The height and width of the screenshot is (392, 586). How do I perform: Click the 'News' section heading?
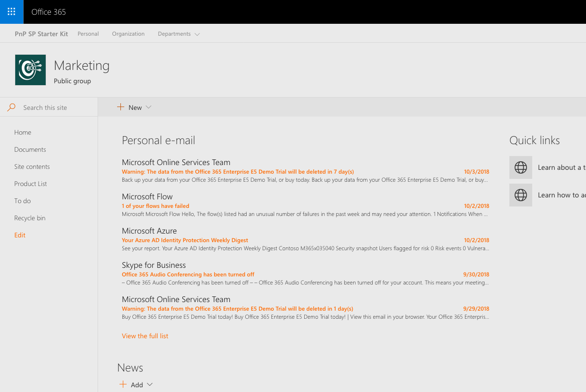[x=130, y=368]
